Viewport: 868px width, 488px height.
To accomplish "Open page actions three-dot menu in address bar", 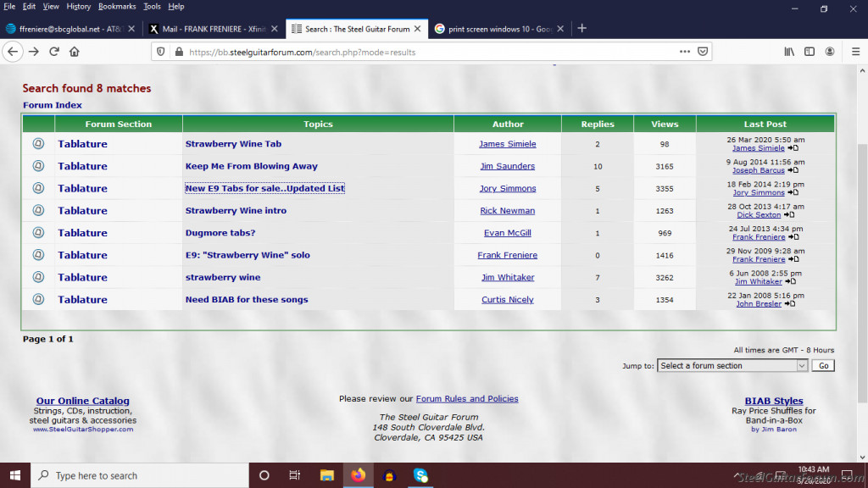I will pyautogui.click(x=684, y=52).
